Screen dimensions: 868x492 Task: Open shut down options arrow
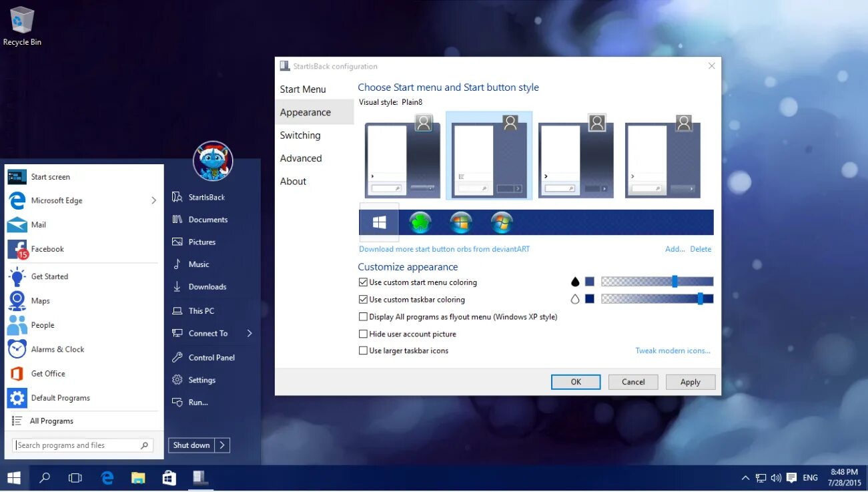coord(222,445)
